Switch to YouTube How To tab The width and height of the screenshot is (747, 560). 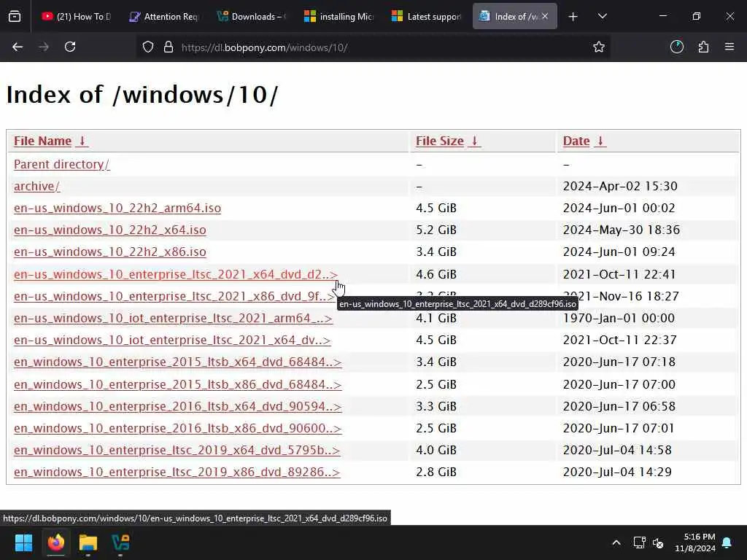(76, 17)
